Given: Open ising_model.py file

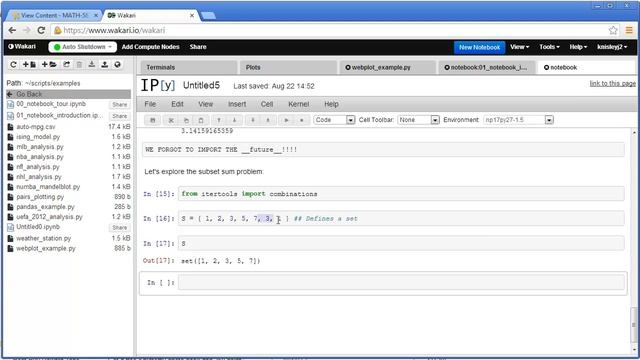Looking at the screenshot, I should point(38,137).
